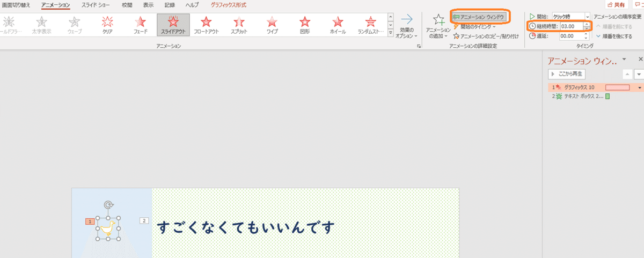Viewport: 644px width, 258px height.
Task: Open 開始のタイミング trigger dropdown
Action: tap(474, 26)
